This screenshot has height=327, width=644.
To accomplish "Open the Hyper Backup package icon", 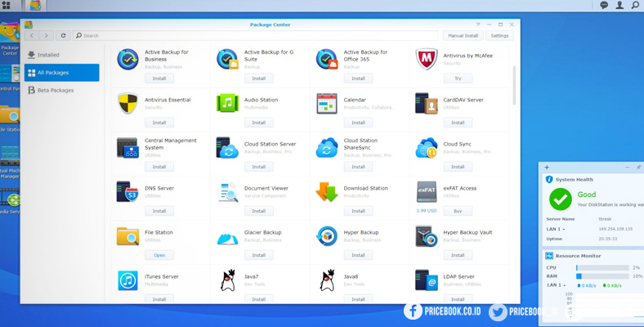I will 327,235.
